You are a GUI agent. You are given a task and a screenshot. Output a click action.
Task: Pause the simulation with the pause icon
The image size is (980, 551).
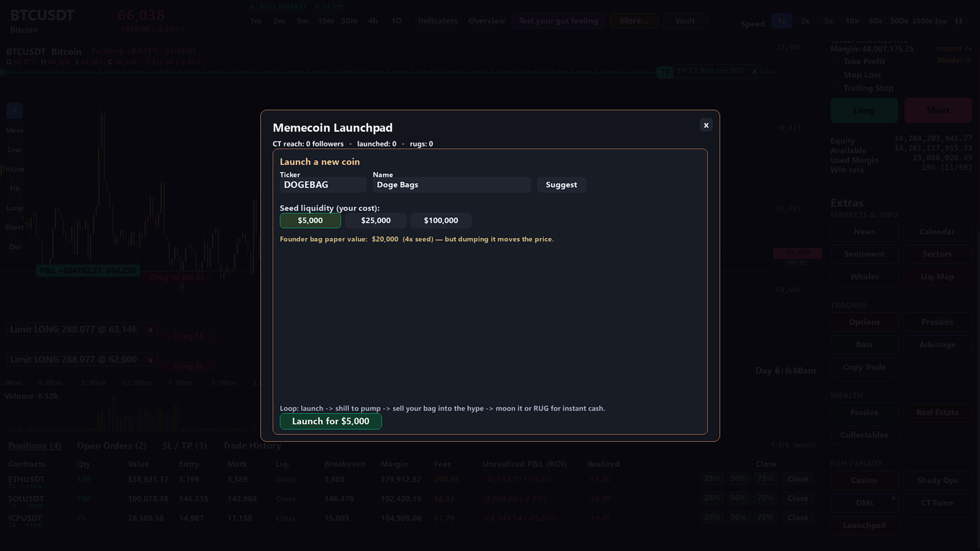pyautogui.click(x=959, y=21)
